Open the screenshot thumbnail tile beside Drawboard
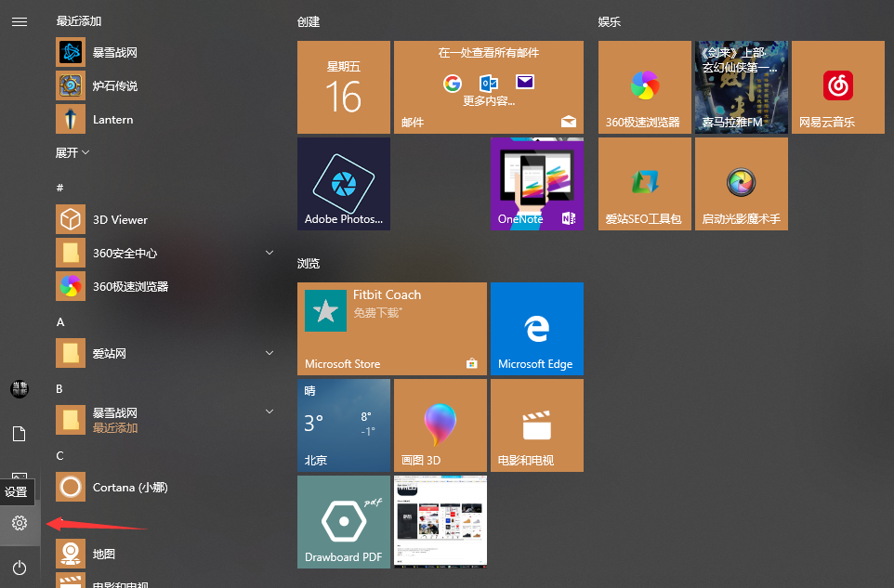The width and height of the screenshot is (894, 588). coord(440,522)
